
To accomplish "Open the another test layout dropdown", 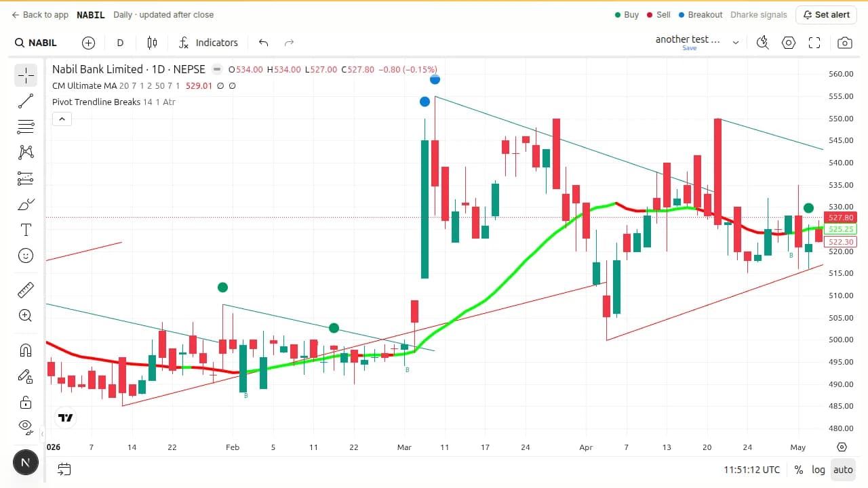I will [x=736, y=43].
